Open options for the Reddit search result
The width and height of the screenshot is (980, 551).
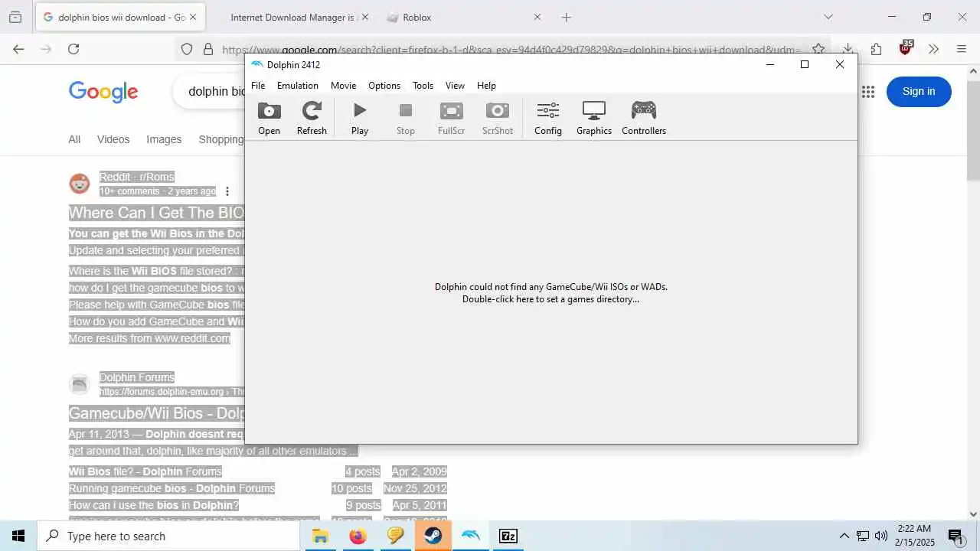(227, 191)
